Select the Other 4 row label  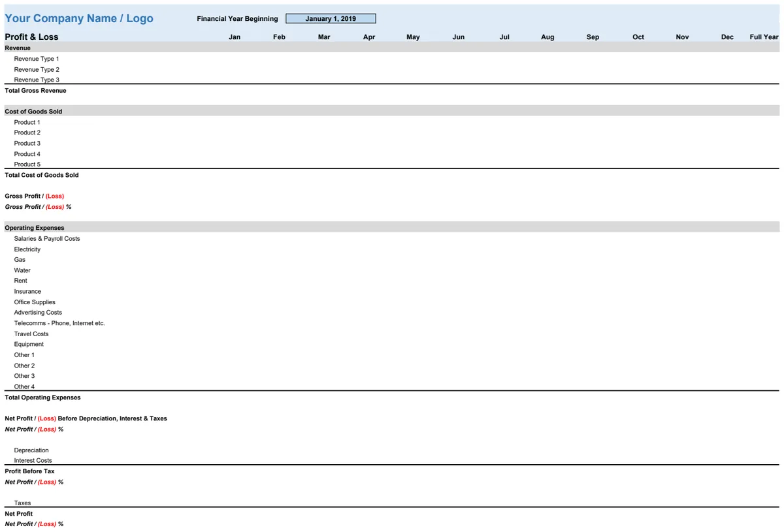coord(24,386)
